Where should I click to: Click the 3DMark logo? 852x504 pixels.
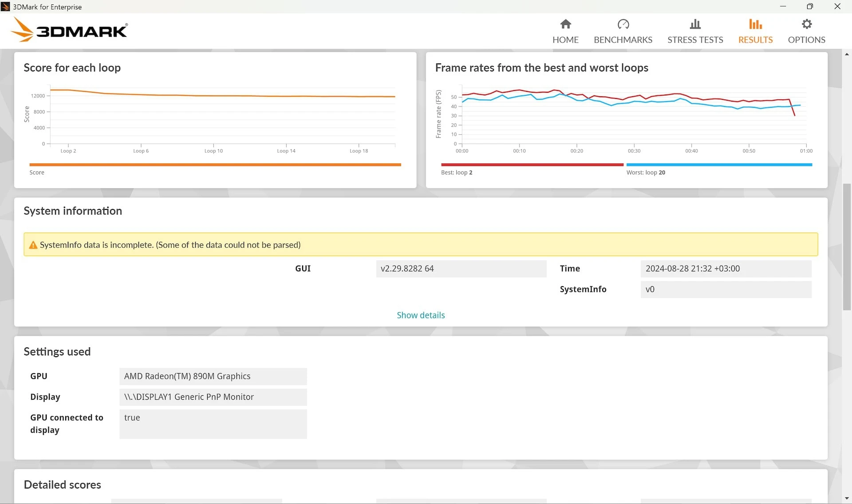(x=69, y=30)
